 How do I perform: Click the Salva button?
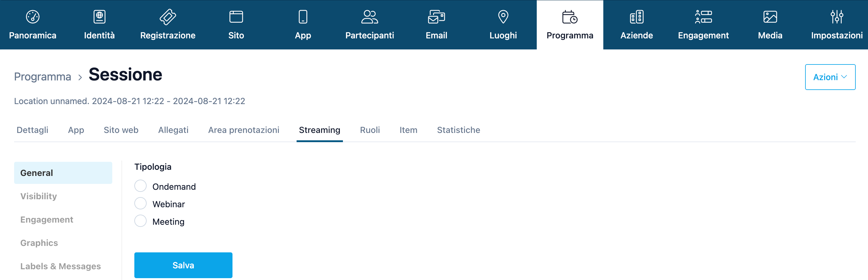(183, 265)
